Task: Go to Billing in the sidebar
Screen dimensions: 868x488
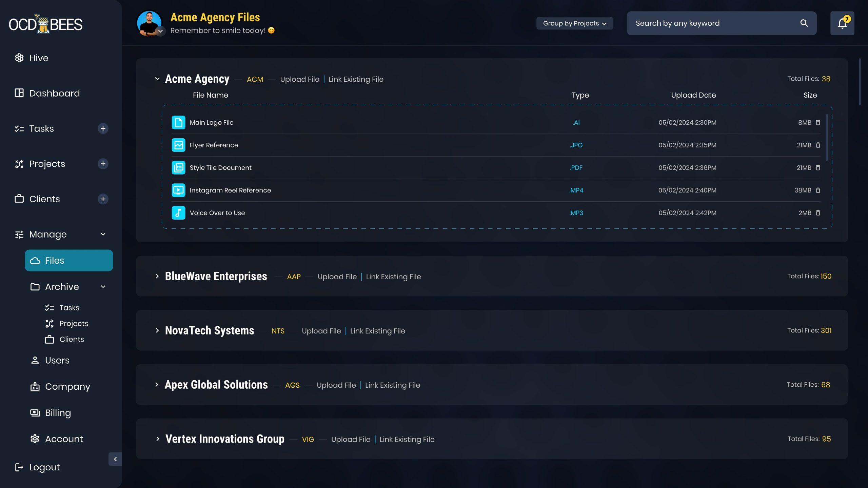Action: (58, 413)
